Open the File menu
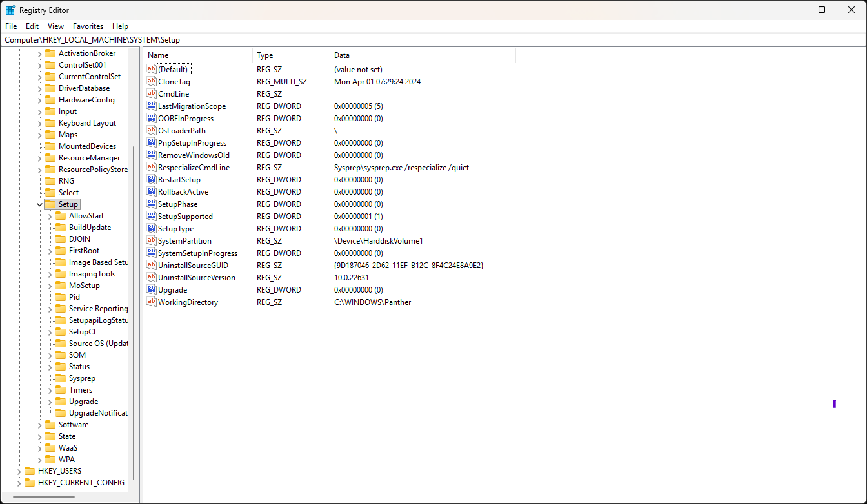This screenshot has width=867, height=504. tap(11, 26)
